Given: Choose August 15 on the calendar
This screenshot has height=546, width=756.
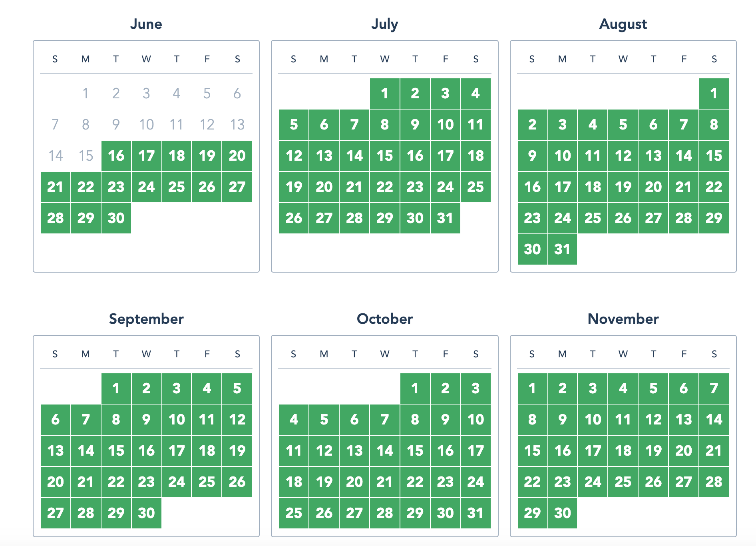Looking at the screenshot, I should pyautogui.click(x=714, y=155).
